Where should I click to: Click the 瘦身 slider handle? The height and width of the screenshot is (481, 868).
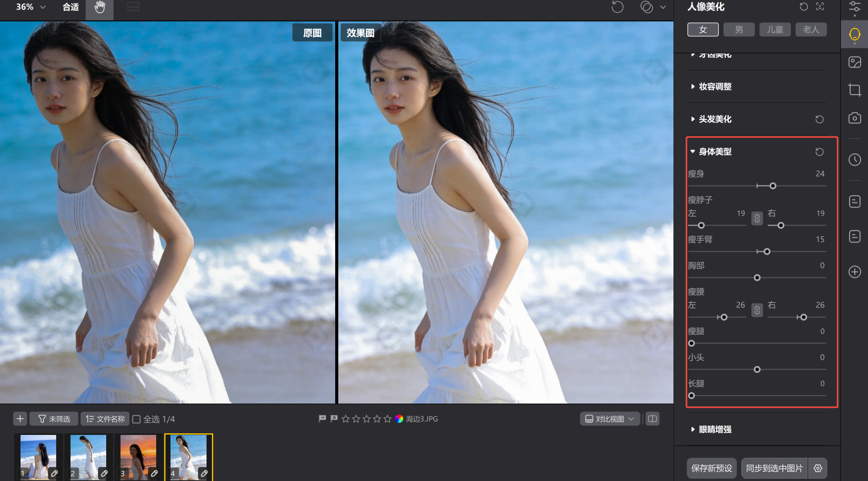773,186
